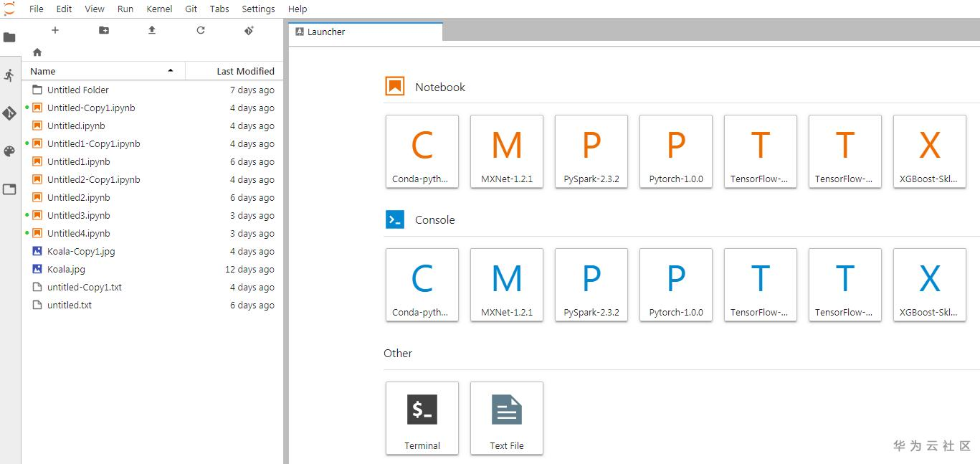
Task: Select Untitled3.ipynb in file list
Action: click(153, 215)
